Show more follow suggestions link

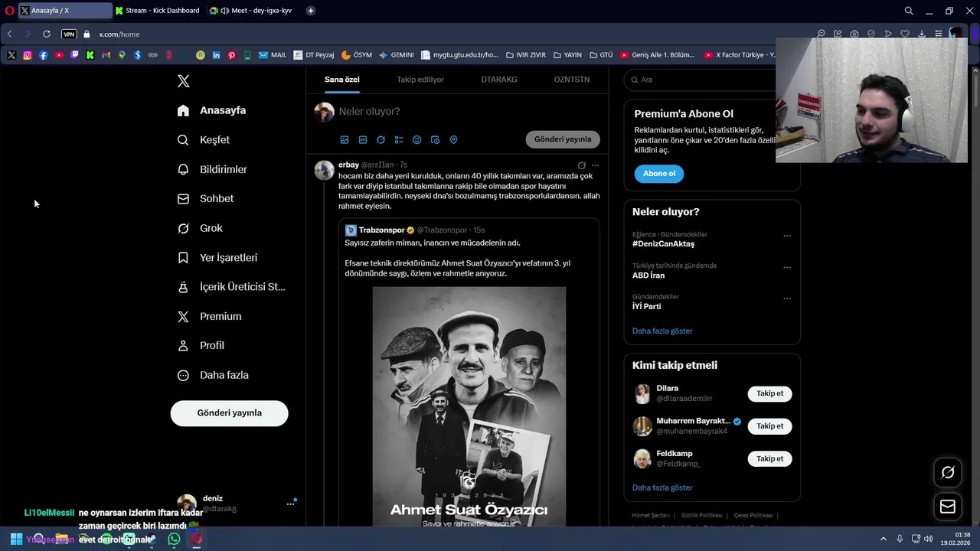tap(662, 488)
